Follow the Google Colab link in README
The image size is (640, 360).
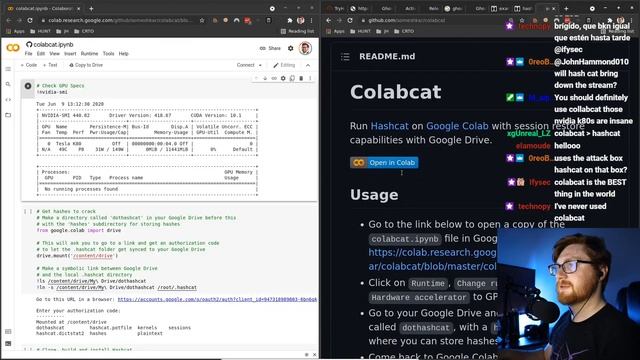click(457, 126)
